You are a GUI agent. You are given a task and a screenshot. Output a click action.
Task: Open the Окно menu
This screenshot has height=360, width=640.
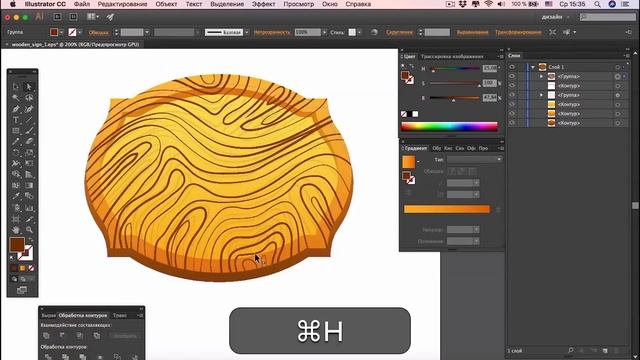point(329,4)
